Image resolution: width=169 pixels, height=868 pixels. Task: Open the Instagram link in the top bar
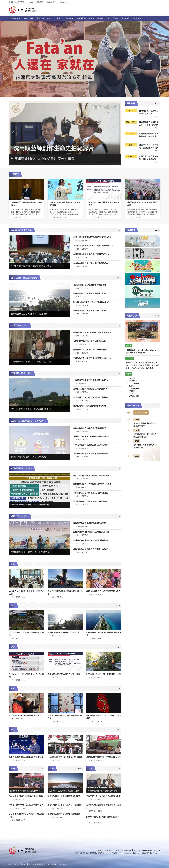pyautogui.click(x=63, y=2)
